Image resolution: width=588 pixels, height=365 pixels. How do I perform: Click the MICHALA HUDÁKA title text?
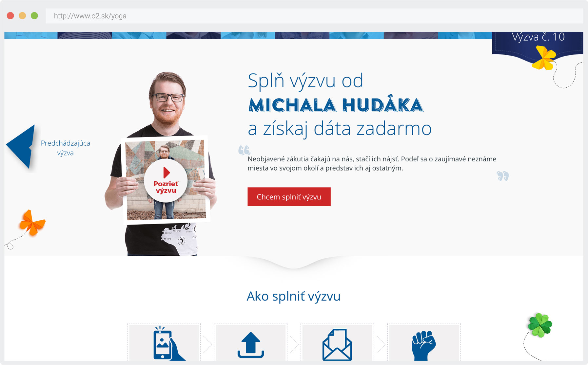pos(336,105)
